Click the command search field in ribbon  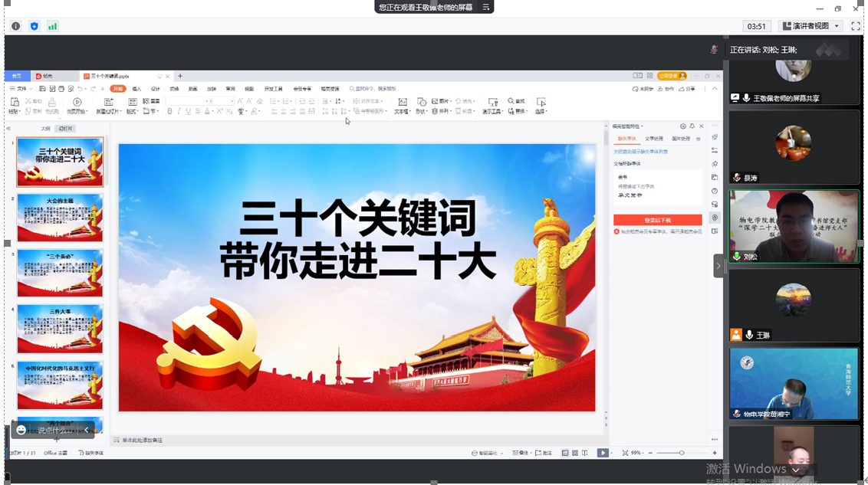coord(373,88)
